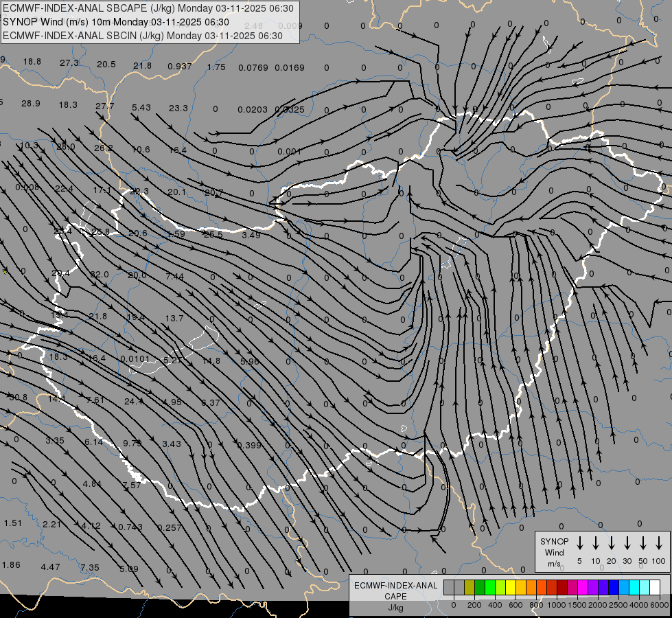Click the 1000 tick label on CAPE scale
Viewport: 672px width, 618px height.
coord(557,605)
